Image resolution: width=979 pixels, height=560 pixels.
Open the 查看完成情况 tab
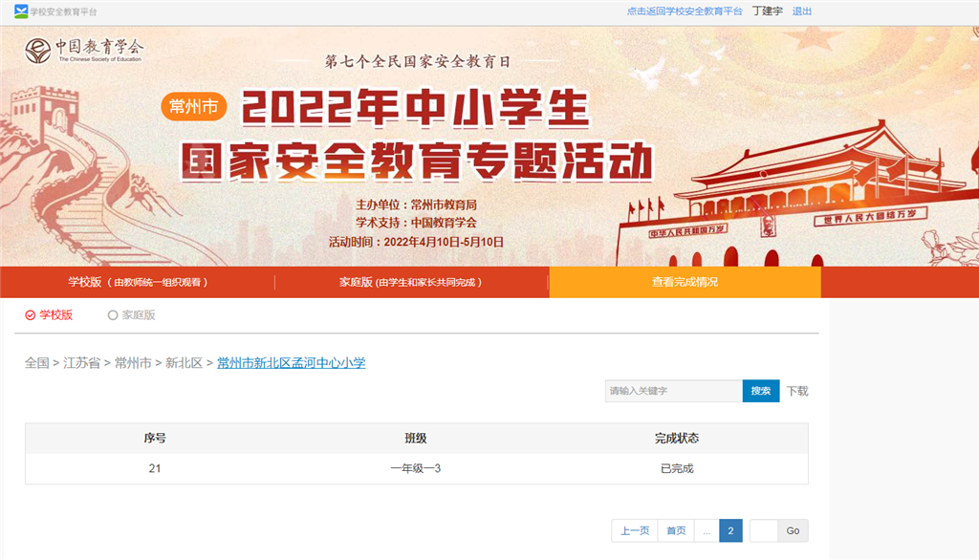click(685, 282)
